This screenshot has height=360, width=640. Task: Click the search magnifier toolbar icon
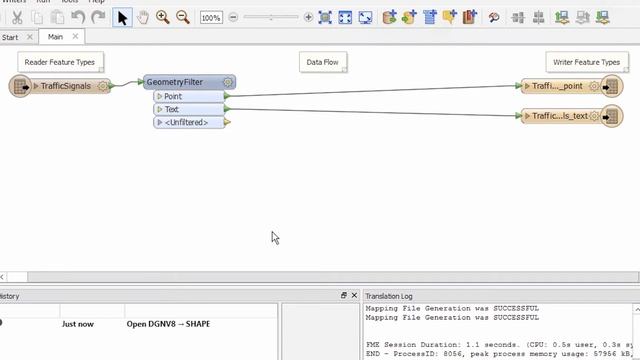pyautogui.click(x=494, y=18)
